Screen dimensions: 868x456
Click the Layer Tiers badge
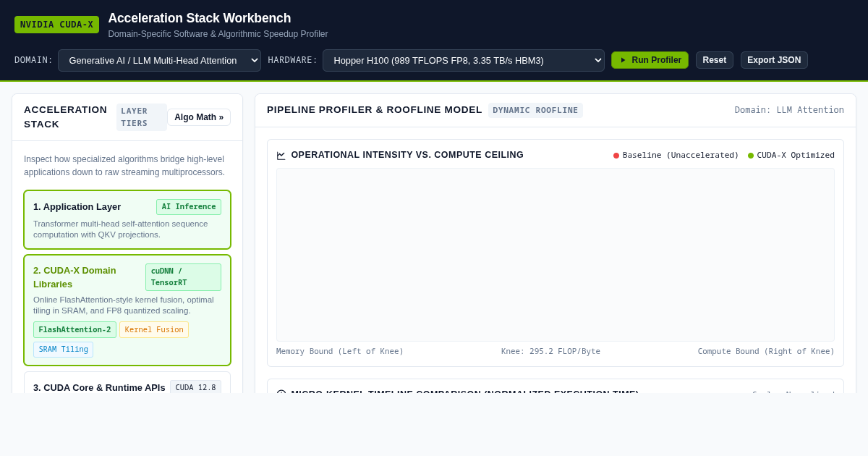click(x=141, y=117)
